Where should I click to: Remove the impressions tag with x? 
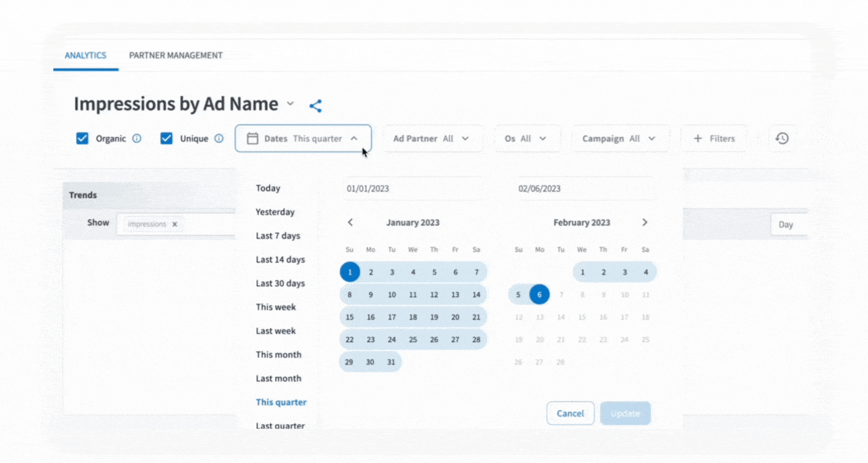[x=175, y=224]
